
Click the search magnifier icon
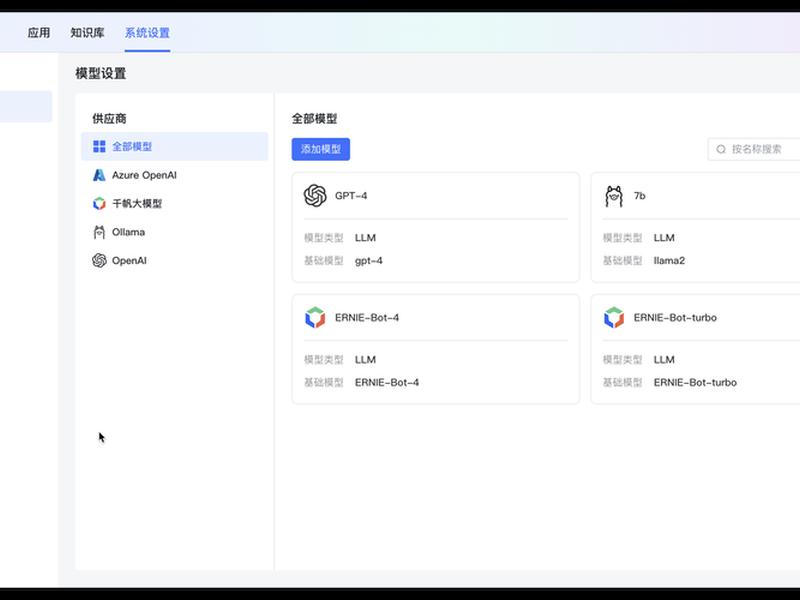tap(721, 149)
